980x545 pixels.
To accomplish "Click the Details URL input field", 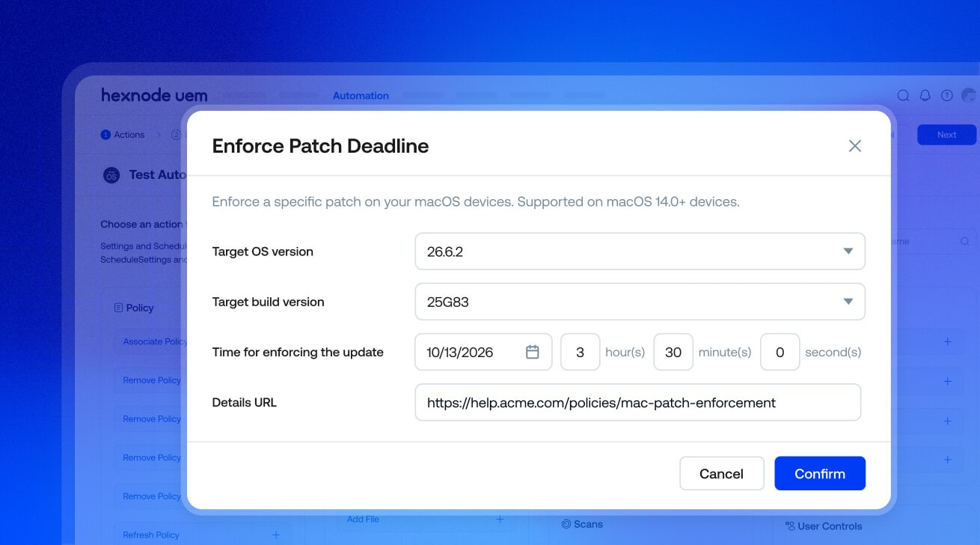I will tap(638, 403).
